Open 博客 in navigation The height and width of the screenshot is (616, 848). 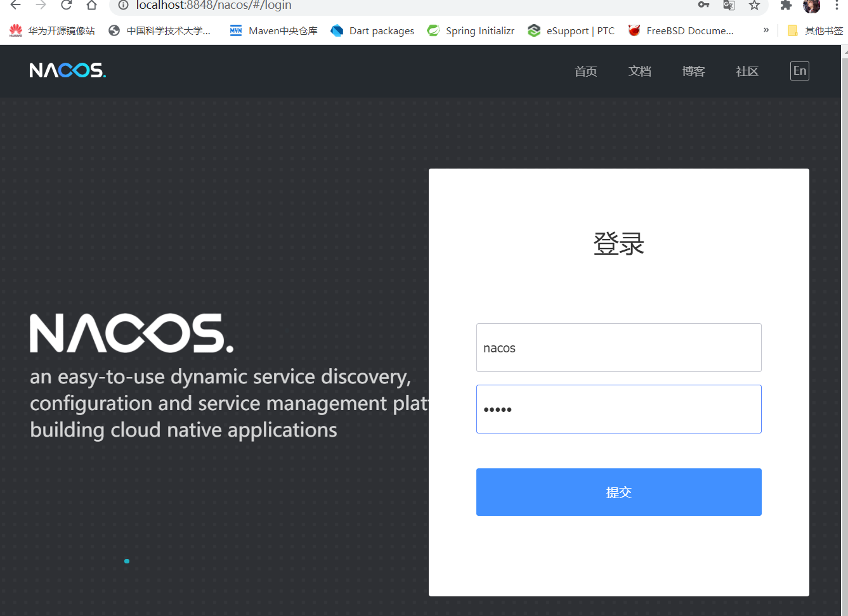693,71
